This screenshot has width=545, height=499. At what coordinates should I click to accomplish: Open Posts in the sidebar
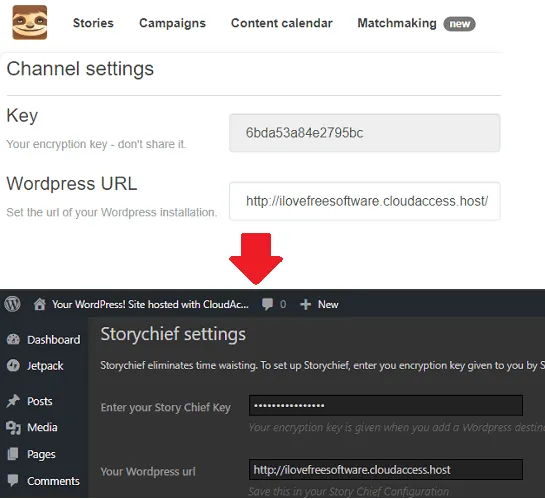pyautogui.click(x=40, y=401)
